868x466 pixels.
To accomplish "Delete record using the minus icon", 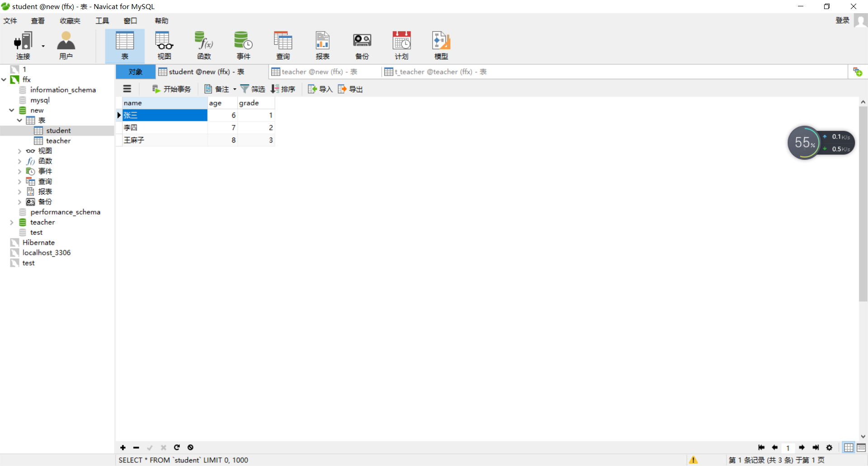I will click(136, 447).
